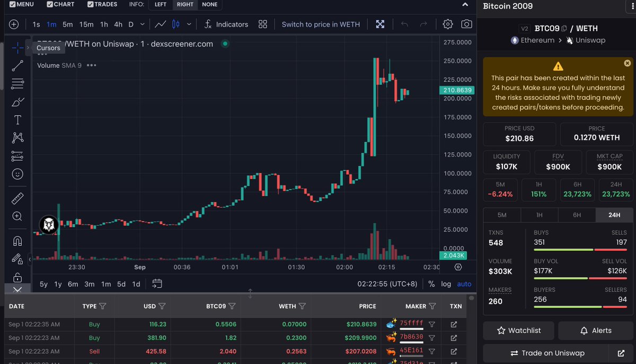
Task: Expand more timeframe options arrow
Action: (142, 24)
